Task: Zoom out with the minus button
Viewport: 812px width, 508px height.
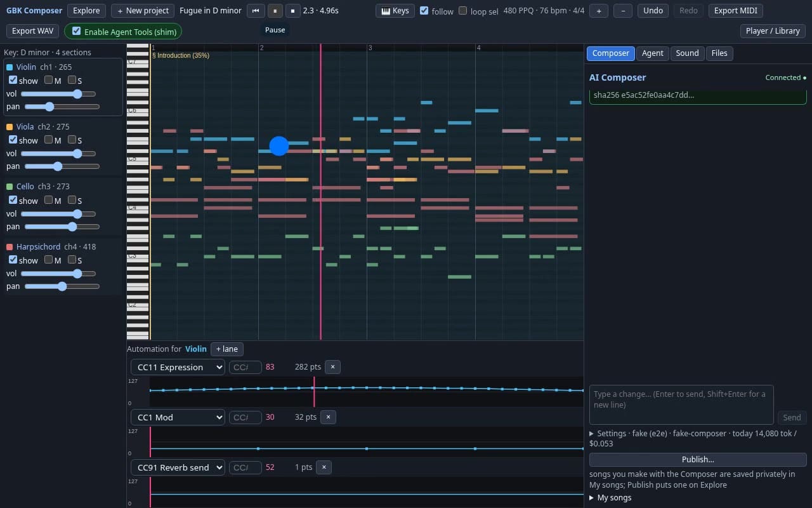Action: pos(623,11)
